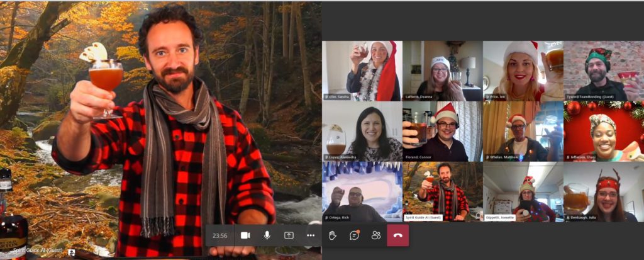
Task: Open the More actions ellipsis menu
Action: (x=311, y=235)
